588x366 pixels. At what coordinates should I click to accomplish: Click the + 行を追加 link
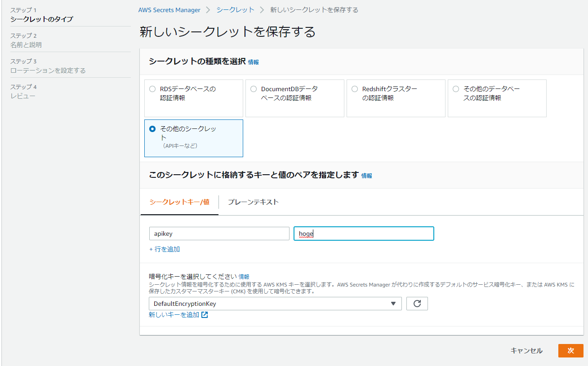pos(165,249)
